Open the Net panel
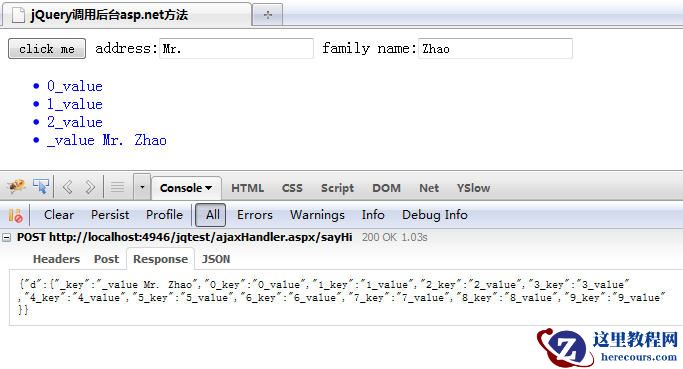The width and height of the screenshot is (683, 369). (429, 188)
